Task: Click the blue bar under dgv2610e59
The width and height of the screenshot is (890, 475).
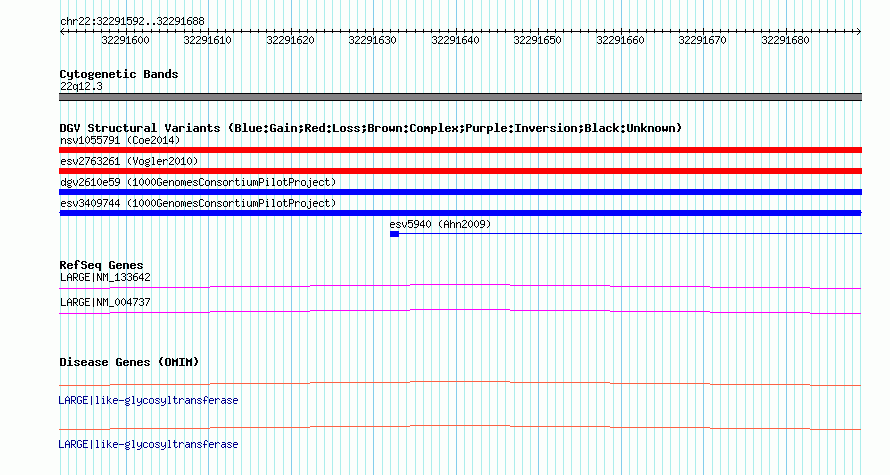Action: coord(460,192)
